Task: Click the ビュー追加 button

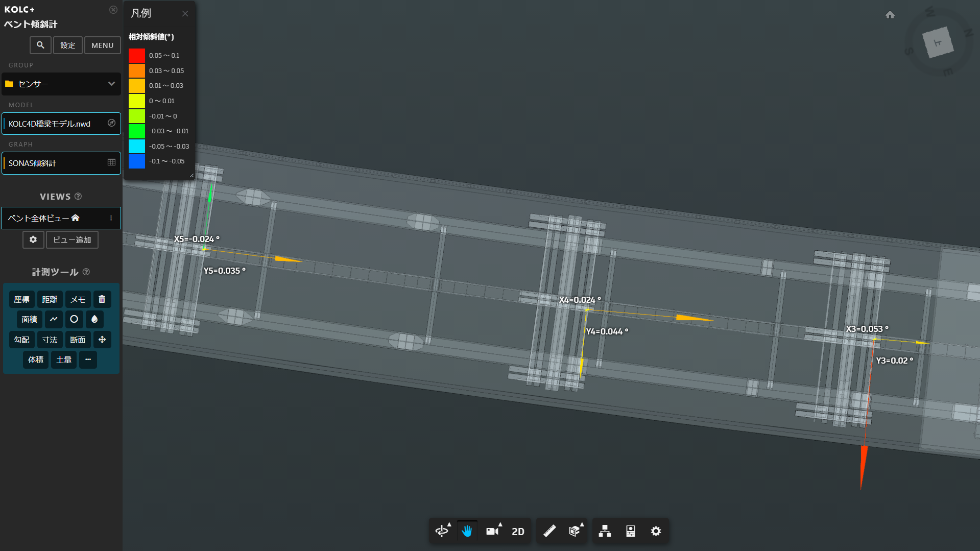Action: [x=72, y=239]
